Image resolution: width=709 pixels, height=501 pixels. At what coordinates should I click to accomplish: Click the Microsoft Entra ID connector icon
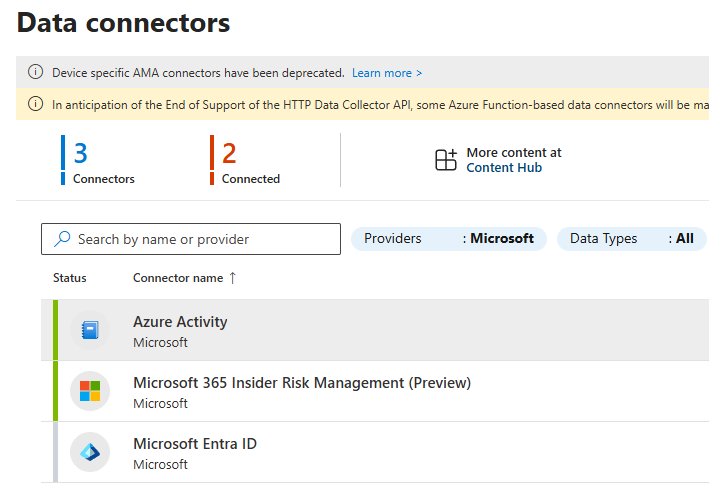90,452
